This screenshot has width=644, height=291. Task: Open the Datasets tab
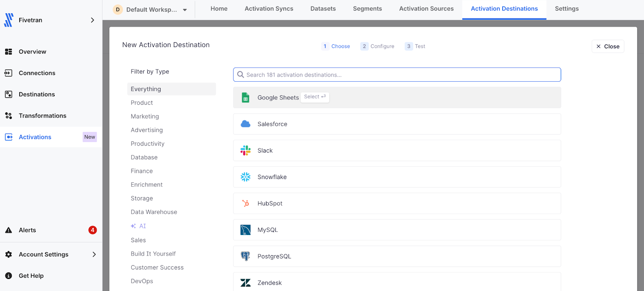[x=323, y=8]
